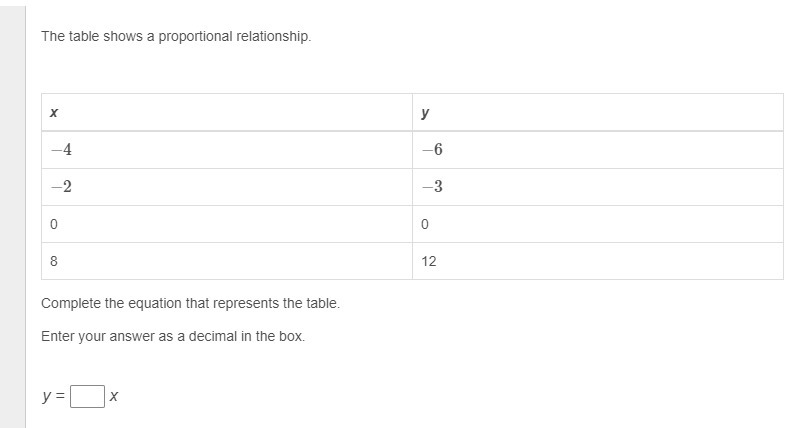This screenshot has width=811, height=428.
Task: Click the 'y =' label before the box
Action: coord(53,397)
